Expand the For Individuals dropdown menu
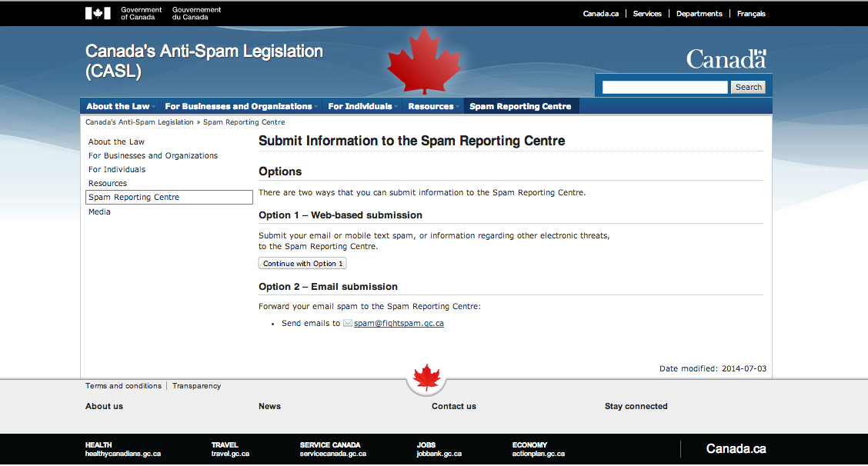The height and width of the screenshot is (466, 868). pos(362,106)
